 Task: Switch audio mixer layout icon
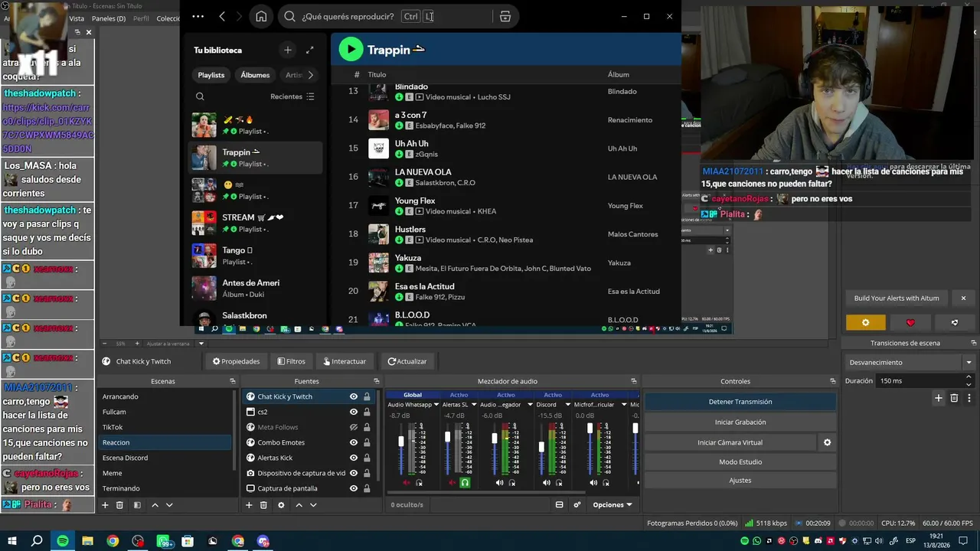[559, 505]
